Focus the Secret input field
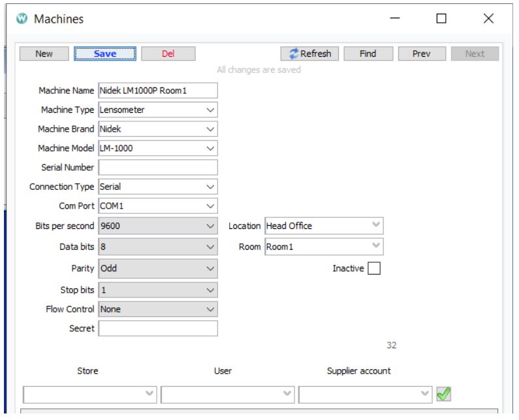This screenshot has width=519, height=420. coord(157,328)
